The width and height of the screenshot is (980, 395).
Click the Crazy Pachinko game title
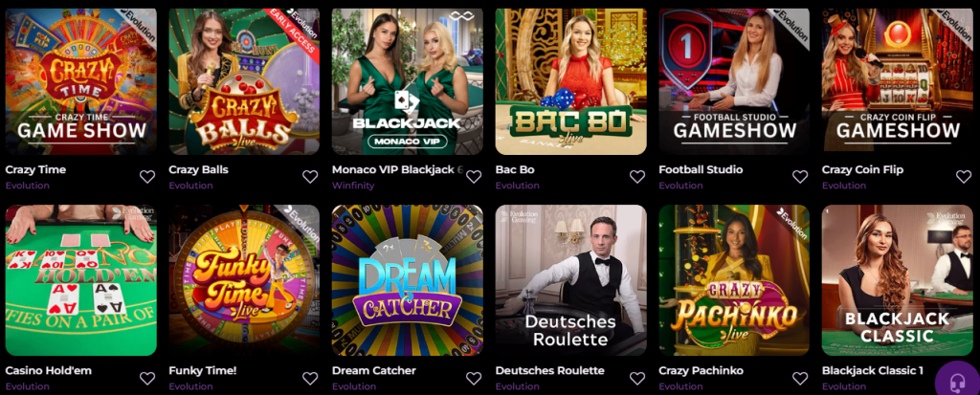701,371
